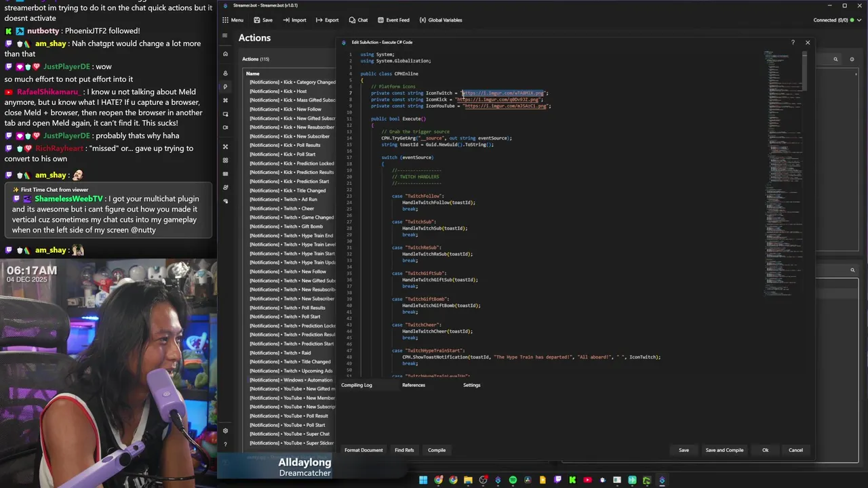Click the lower right panel search icon
Image resolution: width=868 pixels, height=488 pixels.
(x=852, y=270)
